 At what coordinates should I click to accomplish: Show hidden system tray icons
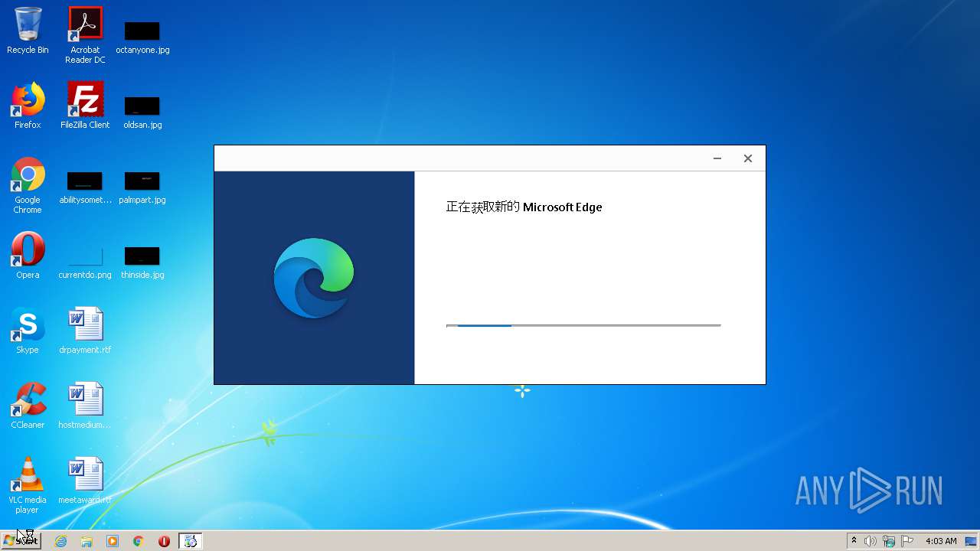854,541
